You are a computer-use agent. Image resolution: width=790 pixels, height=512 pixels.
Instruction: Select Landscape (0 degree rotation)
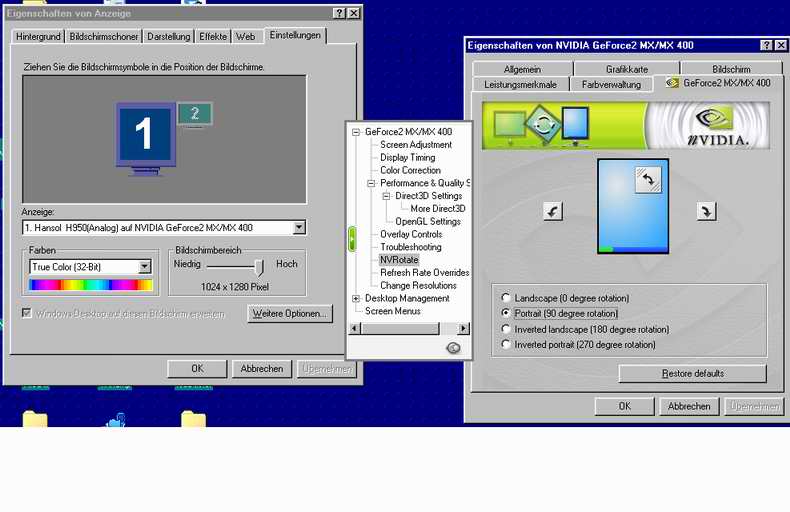coord(506,298)
